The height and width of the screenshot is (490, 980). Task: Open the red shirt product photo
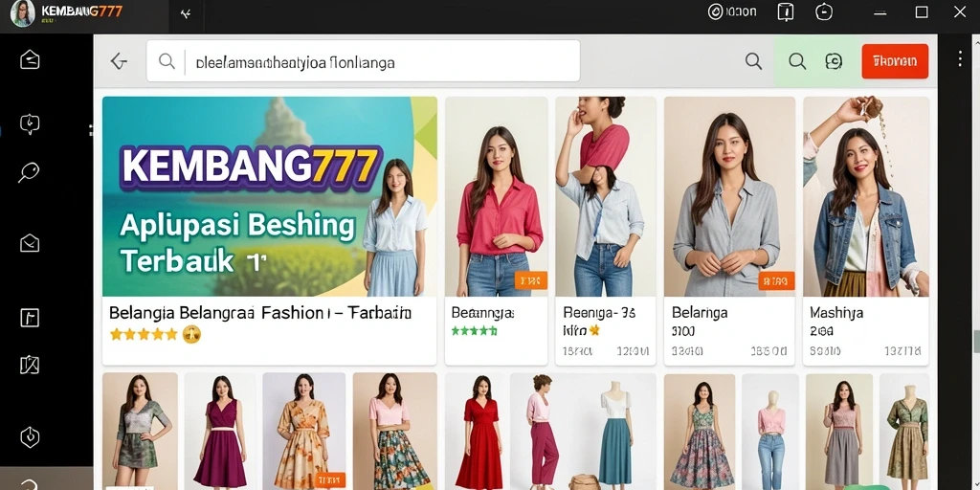497,196
